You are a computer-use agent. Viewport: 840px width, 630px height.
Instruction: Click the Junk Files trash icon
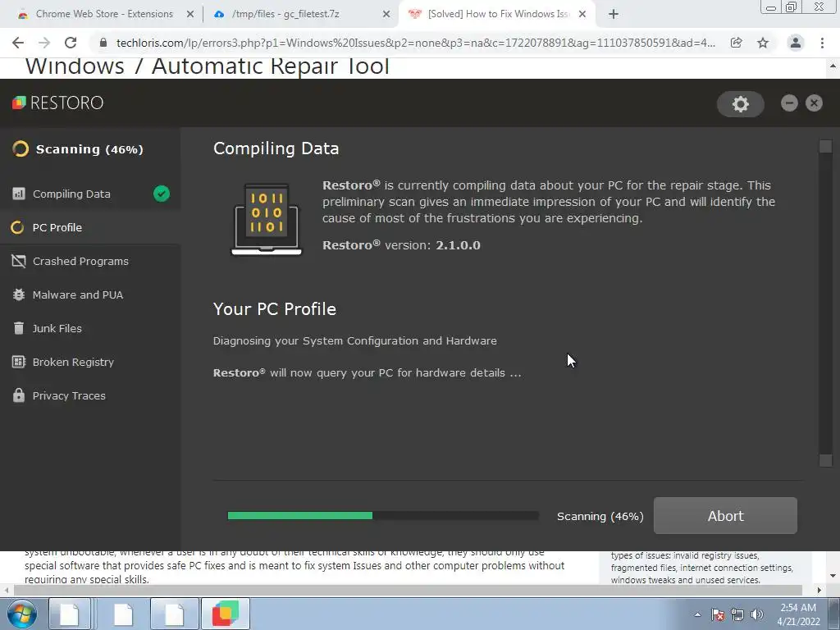click(x=19, y=328)
